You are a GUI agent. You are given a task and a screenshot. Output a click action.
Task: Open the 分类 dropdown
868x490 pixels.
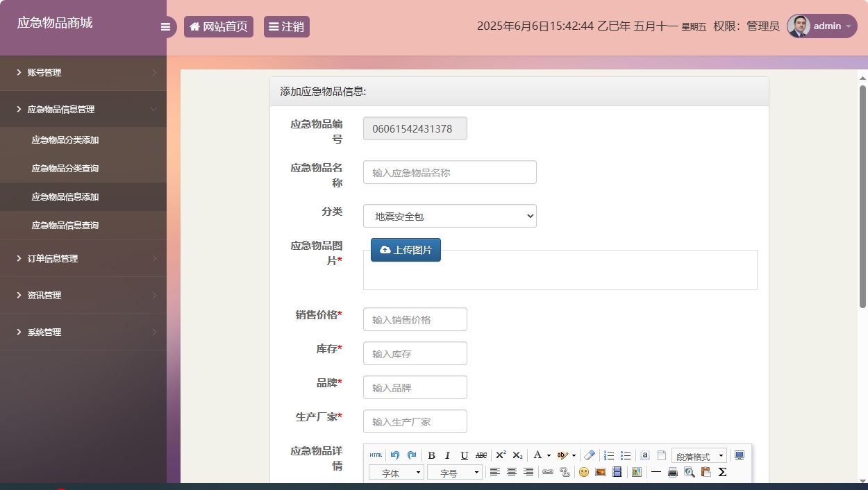point(449,216)
